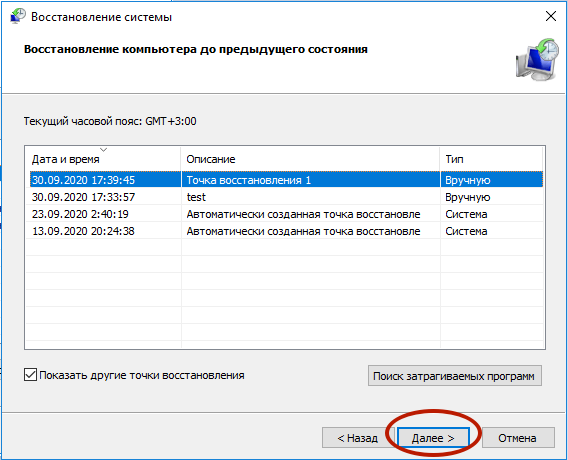This screenshot has width=568, height=460.
Task: Click the Текущий часовой пояс GMT+3:00 label
Action: click(110, 121)
